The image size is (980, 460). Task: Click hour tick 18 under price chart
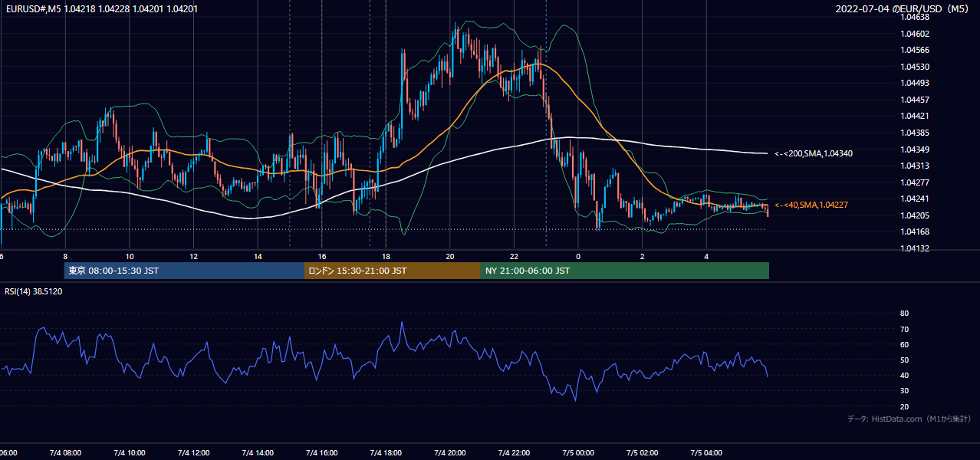tap(386, 256)
